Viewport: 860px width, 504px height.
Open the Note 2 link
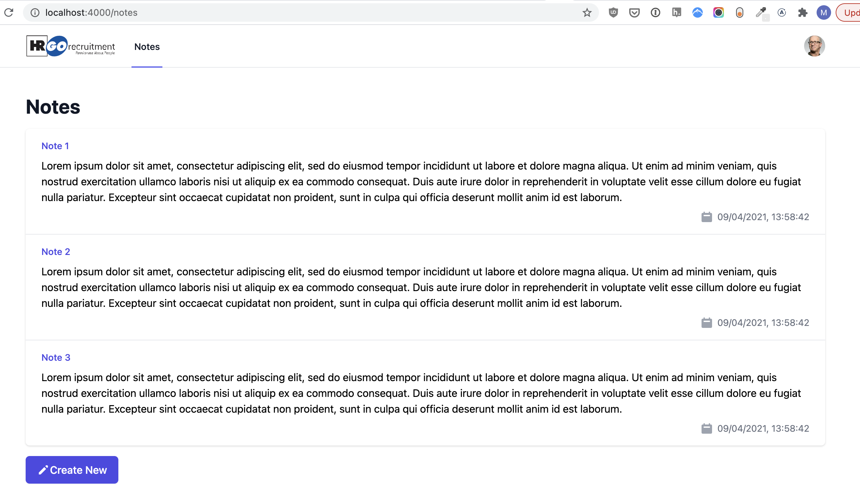[56, 252]
